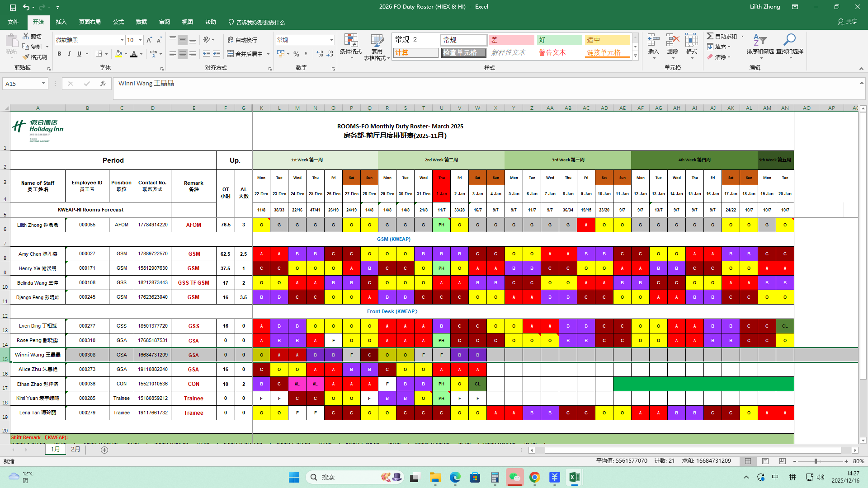Open the font size dropdown
Screen dimensions: 868x488
click(140, 40)
